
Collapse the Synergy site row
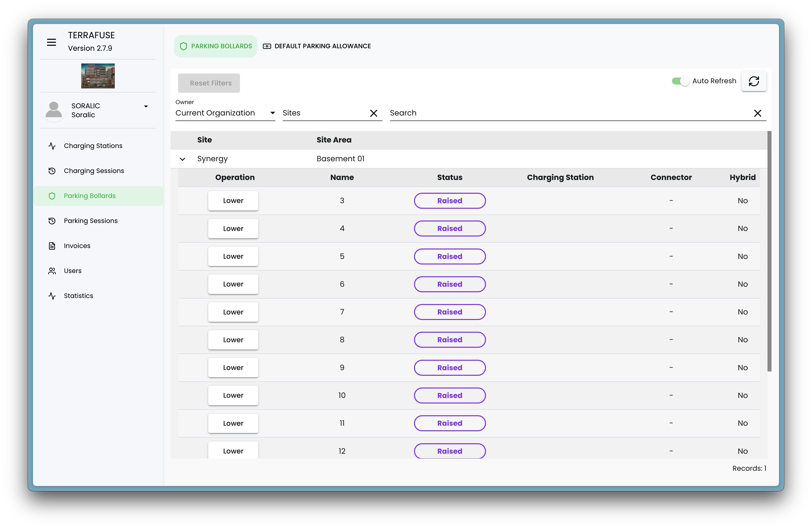182,159
